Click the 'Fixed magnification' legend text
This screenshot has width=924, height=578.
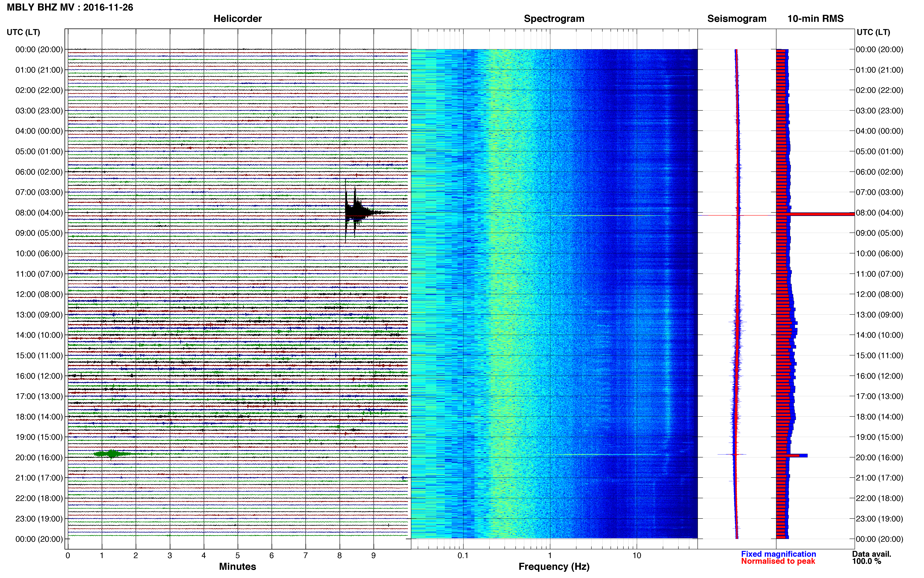pyautogui.click(x=778, y=554)
